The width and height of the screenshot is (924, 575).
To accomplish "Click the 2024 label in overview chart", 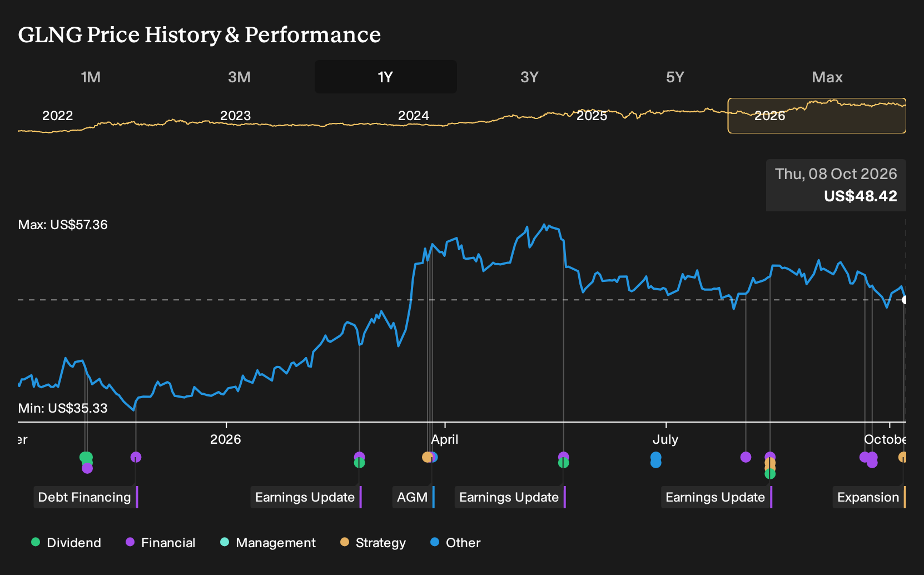I will tap(414, 116).
